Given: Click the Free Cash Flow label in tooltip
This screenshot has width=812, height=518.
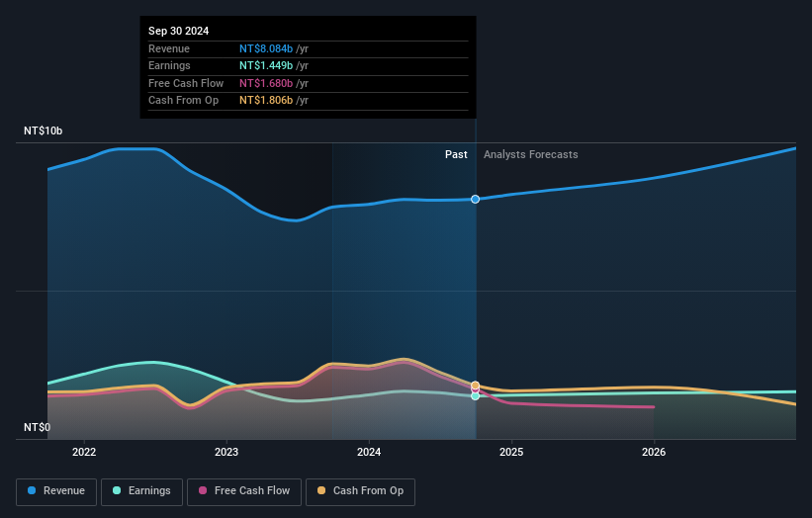Looking at the screenshot, I should [x=186, y=83].
